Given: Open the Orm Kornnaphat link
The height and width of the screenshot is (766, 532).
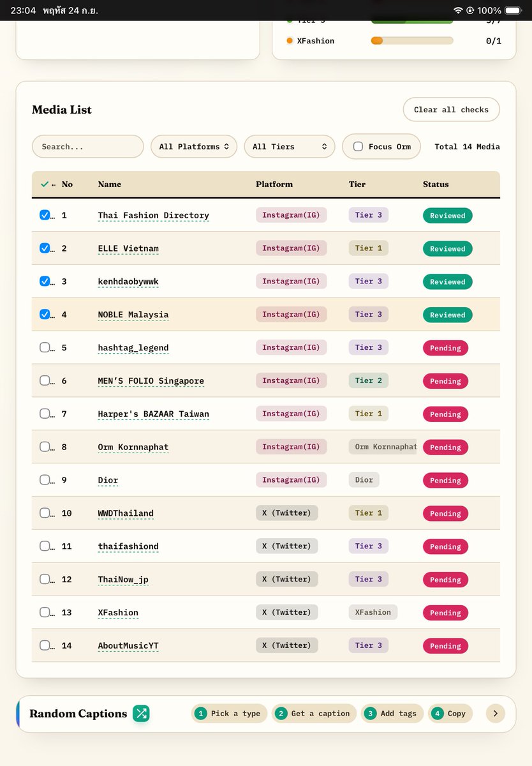Looking at the screenshot, I should coord(133,448).
